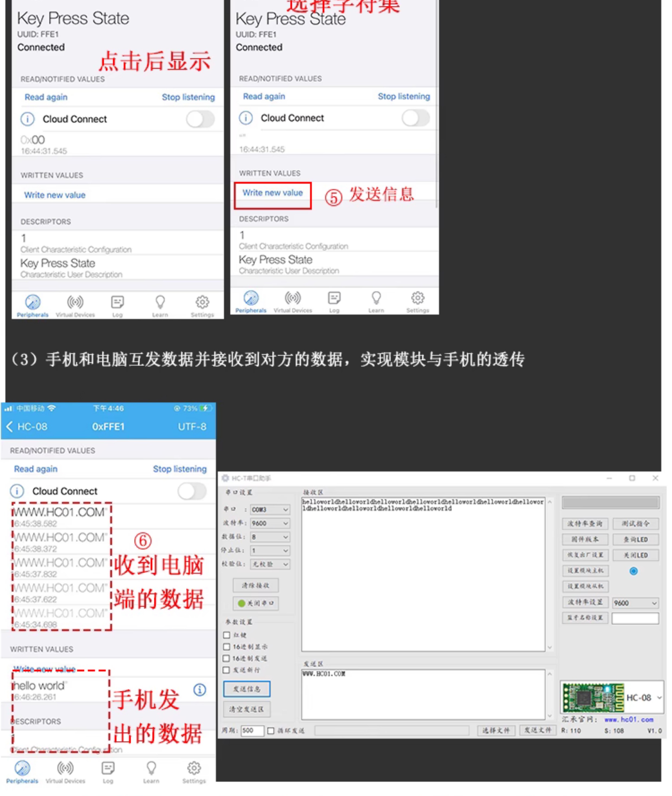Expand the HC-08 module selector dropdown
The height and width of the screenshot is (796, 672).
(x=660, y=697)
